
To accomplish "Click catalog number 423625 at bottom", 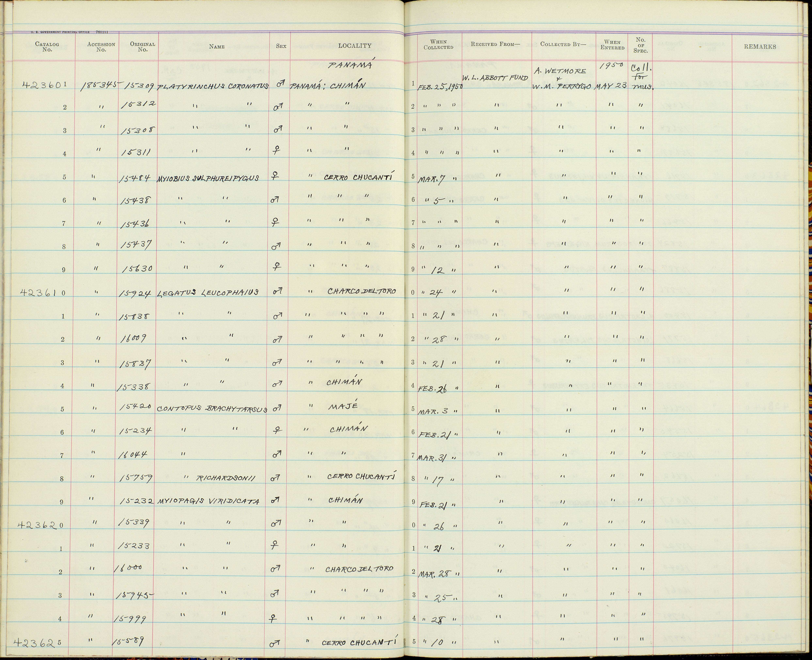I will [x=37, y=643].
